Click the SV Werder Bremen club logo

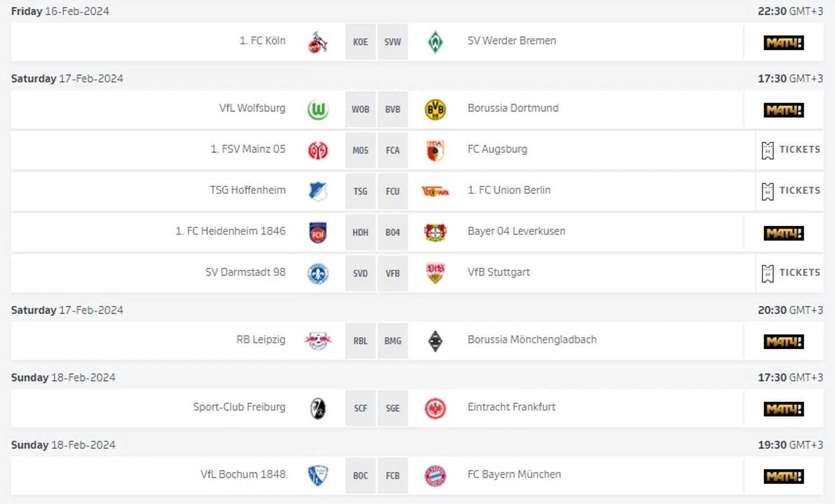tap(435, 42)
